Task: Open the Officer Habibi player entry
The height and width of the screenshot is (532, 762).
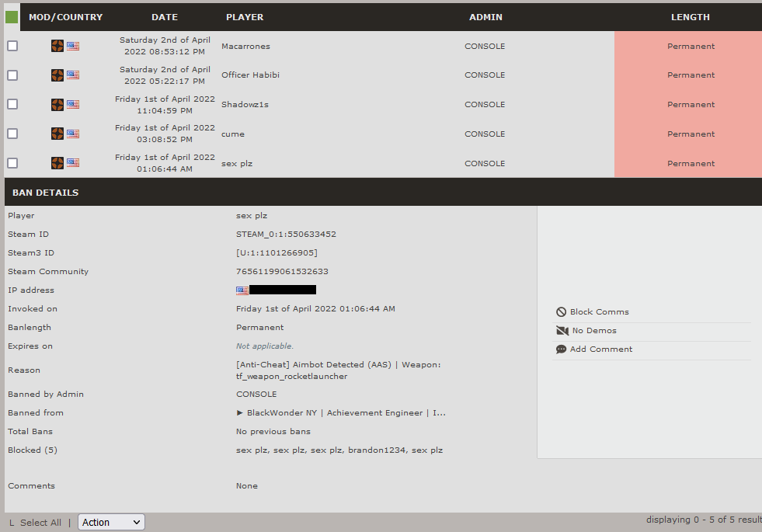Action: (x=250, y=75)
